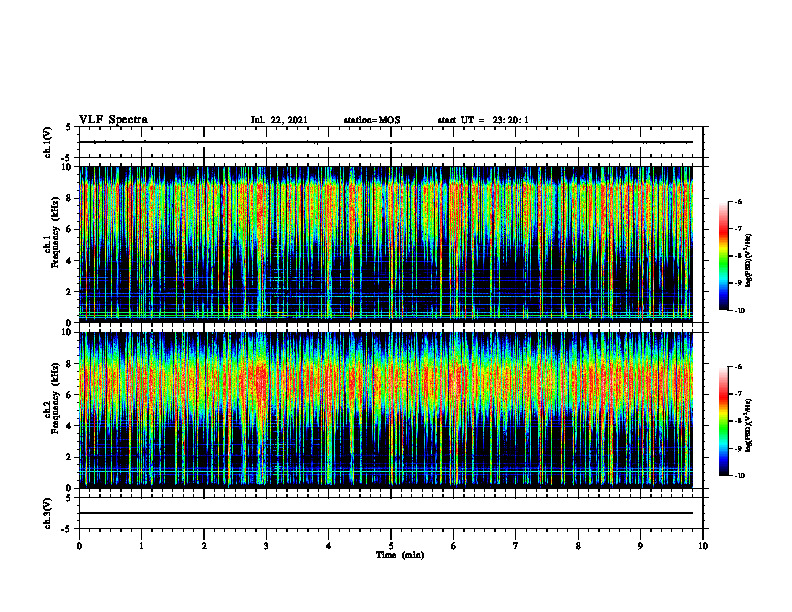Click the ch.1 spectrogram panel

pos(386,244)
